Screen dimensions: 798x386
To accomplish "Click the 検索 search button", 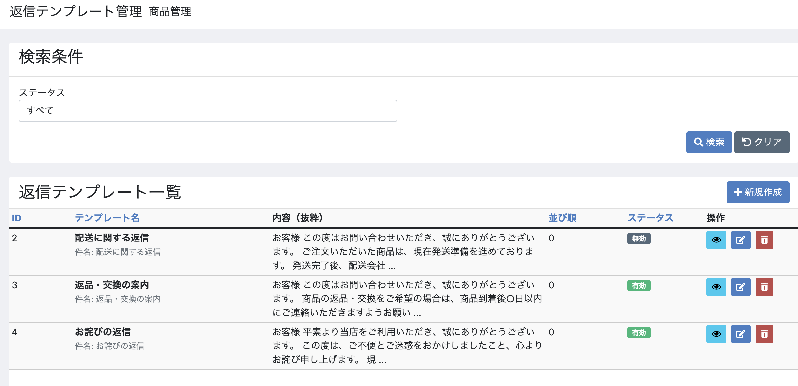I will pyautogui.click(x=709, y=142).
